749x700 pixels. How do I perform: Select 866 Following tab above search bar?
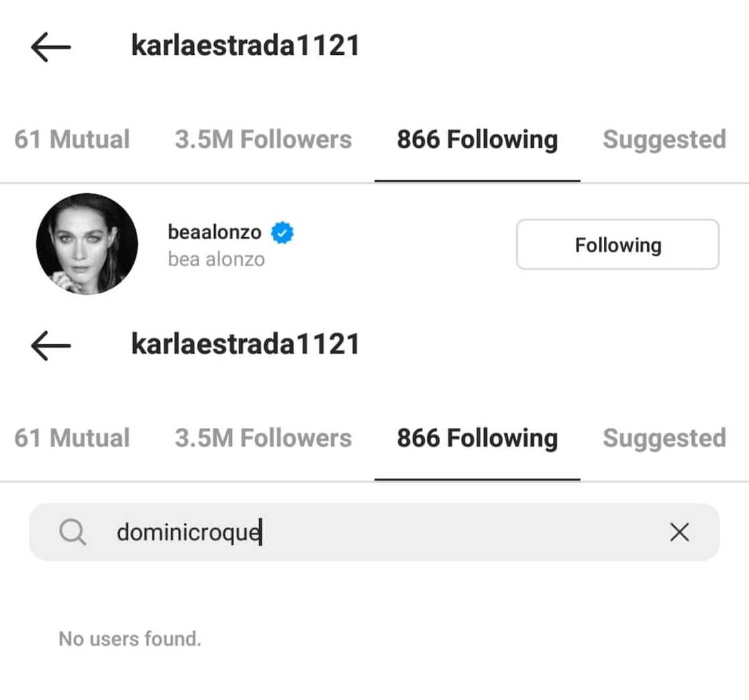click(x=477, y=438)
